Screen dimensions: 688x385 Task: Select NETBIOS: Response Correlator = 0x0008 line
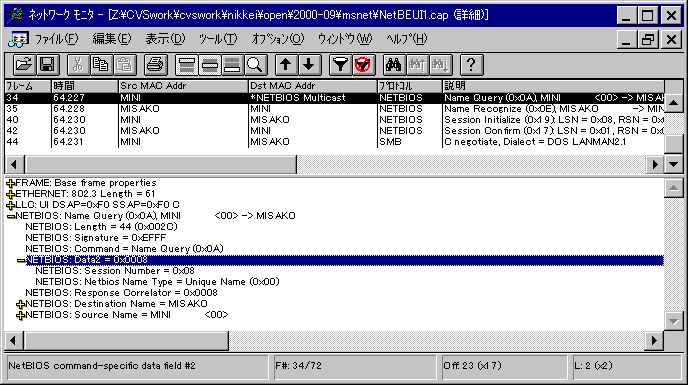(x=122, y=293)
